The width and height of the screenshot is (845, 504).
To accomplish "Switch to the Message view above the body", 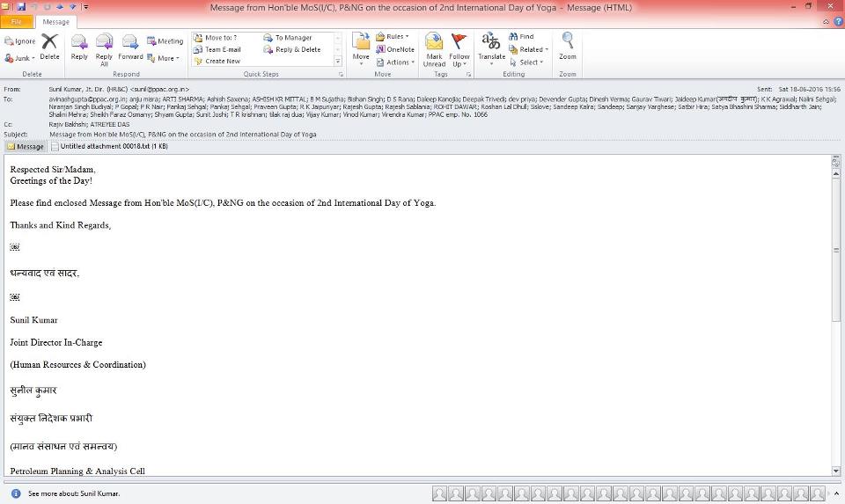I will tap(26, 146).
